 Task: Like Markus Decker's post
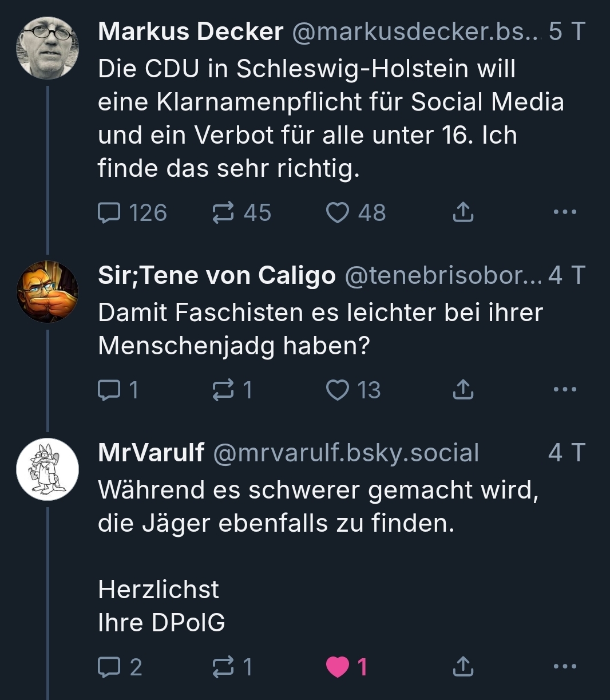(x=338, y=213)
